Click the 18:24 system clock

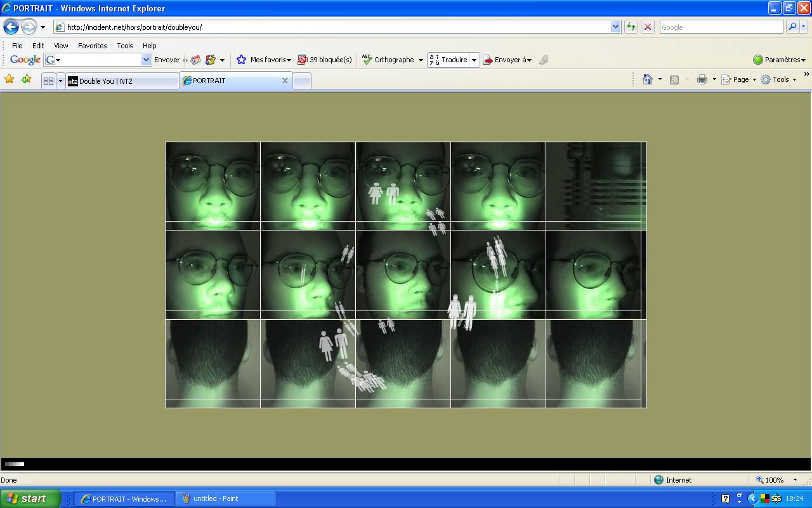tap(794, 498)
